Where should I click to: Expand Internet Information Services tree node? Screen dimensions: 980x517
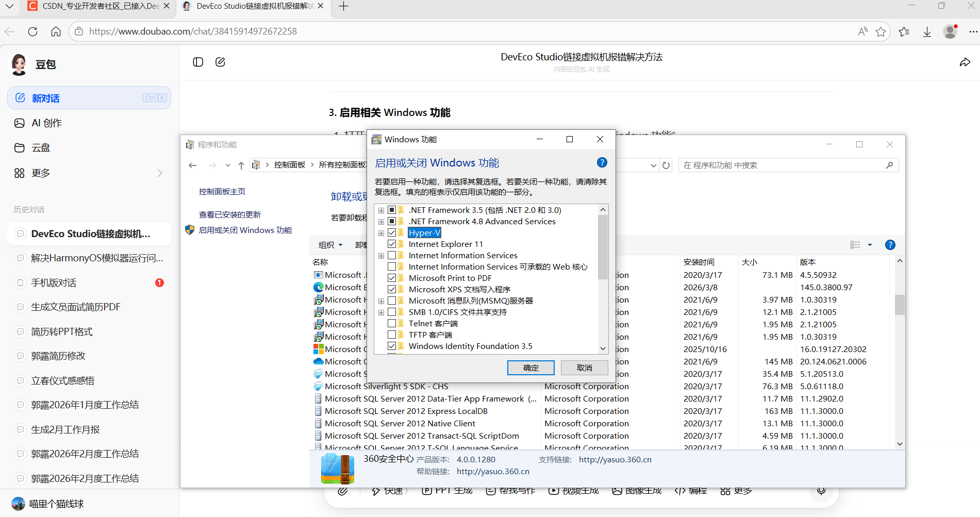381,256
